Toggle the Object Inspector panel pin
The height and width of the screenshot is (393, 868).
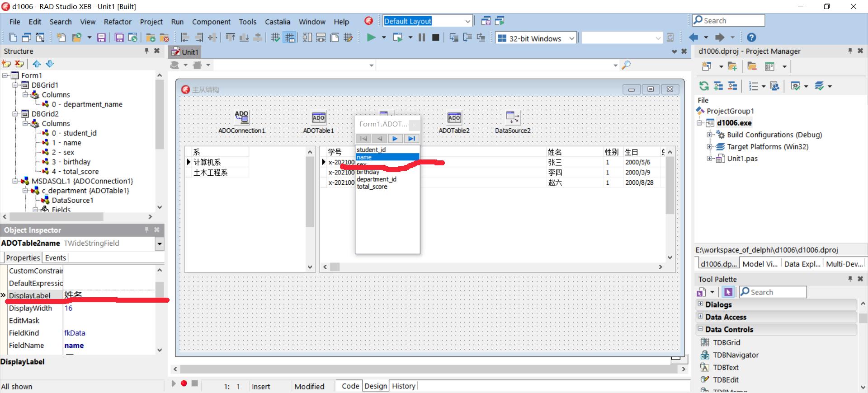146,230
